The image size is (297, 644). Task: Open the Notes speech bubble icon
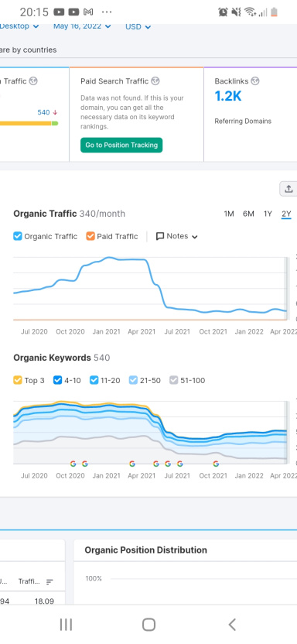(x=160, y=236)
